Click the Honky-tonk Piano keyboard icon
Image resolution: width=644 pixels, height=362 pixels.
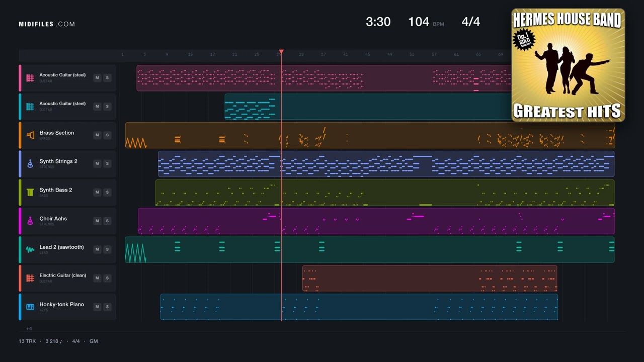[30, 307]
